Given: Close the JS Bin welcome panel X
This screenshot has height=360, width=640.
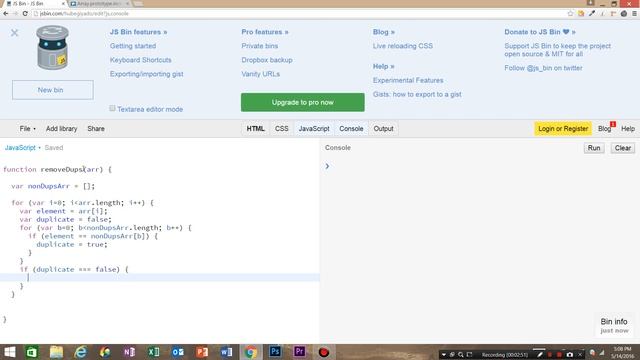Looking at the screenshot, I should pos(14,33).
